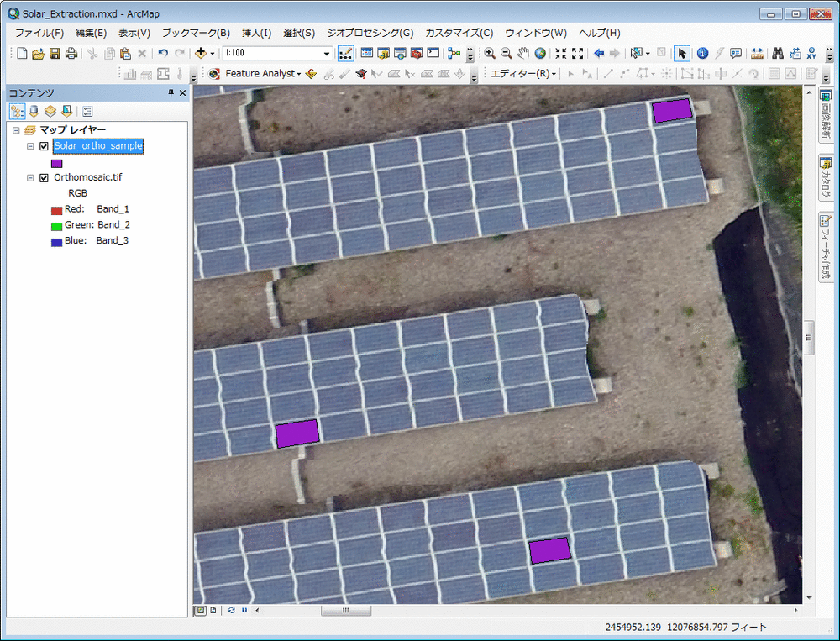
Task: Click the Add Data button icon
Action: tap(202, 54)
